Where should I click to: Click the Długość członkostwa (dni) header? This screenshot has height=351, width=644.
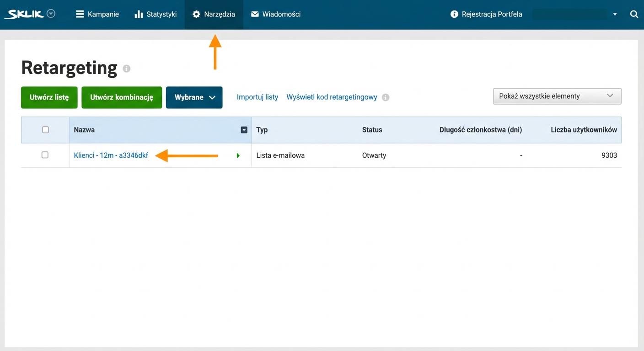481,130
